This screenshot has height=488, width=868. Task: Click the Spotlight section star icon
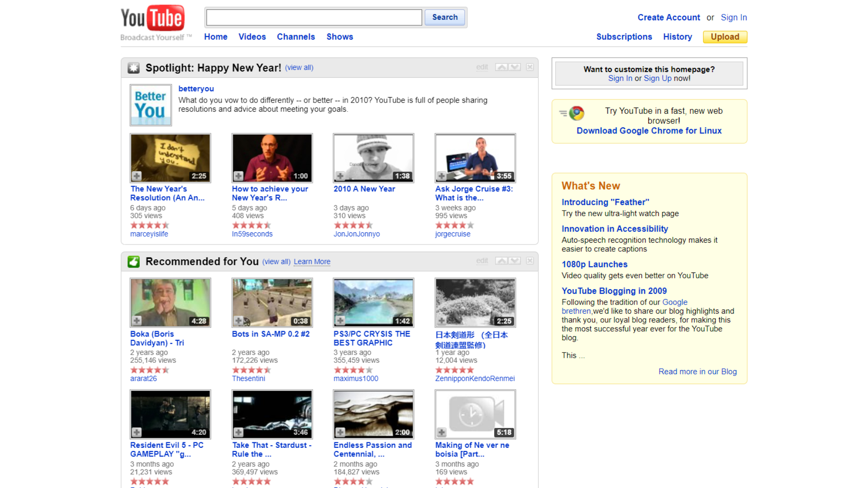(133, 68)
